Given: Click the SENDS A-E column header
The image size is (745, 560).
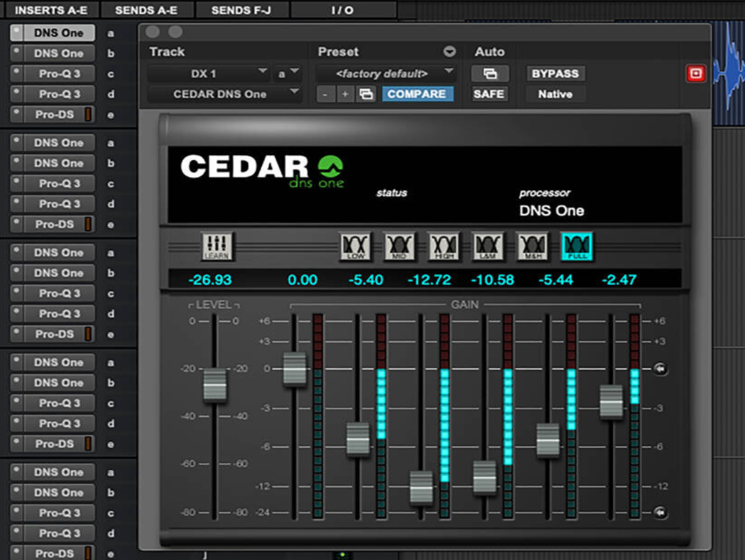Looking at the screenshot, I should 146,10.
